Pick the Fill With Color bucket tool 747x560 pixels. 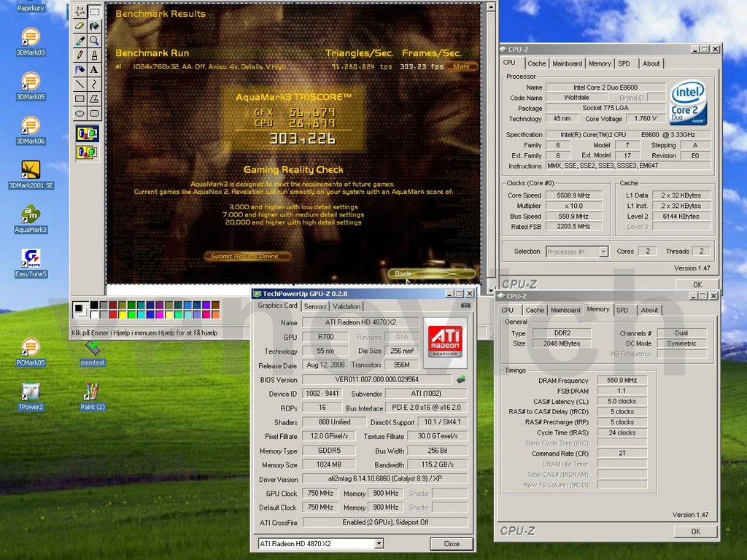click(x=94, y=26)
